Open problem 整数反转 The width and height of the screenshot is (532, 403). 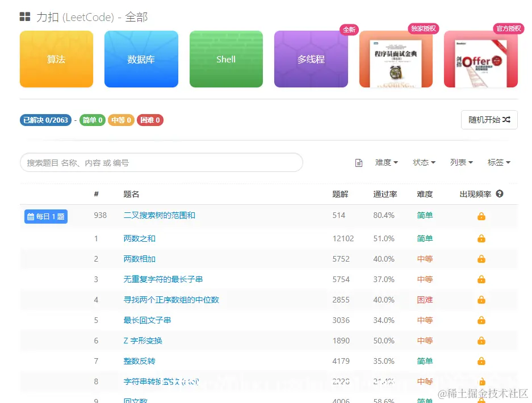coord(140,360)
